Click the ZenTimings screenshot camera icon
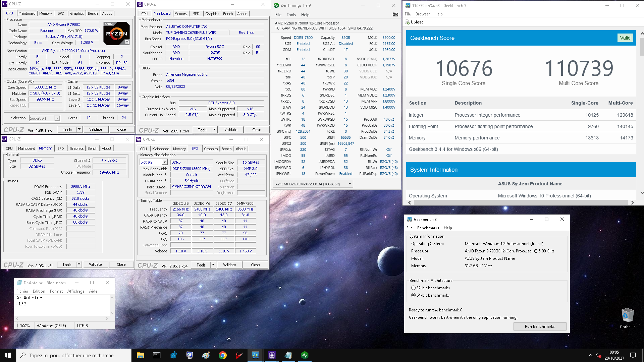644x362 pixels. (395, 14)
